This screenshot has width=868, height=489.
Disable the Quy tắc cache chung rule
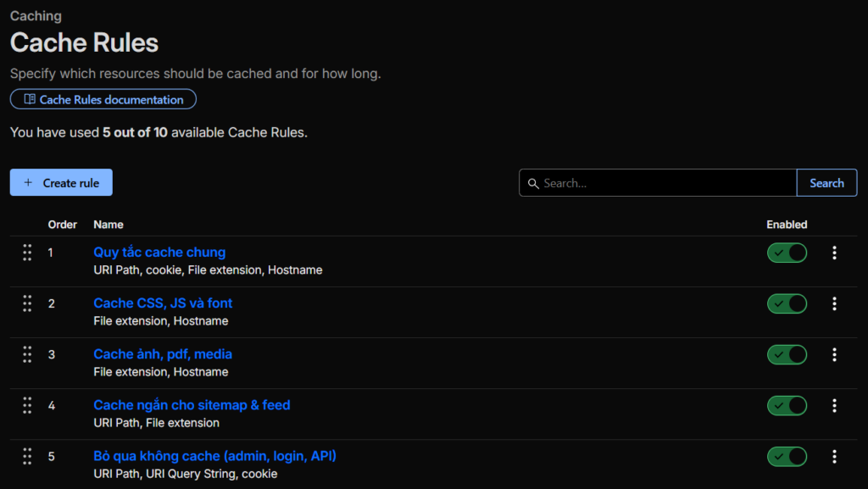pyautogui.click(x=787, y=253)
